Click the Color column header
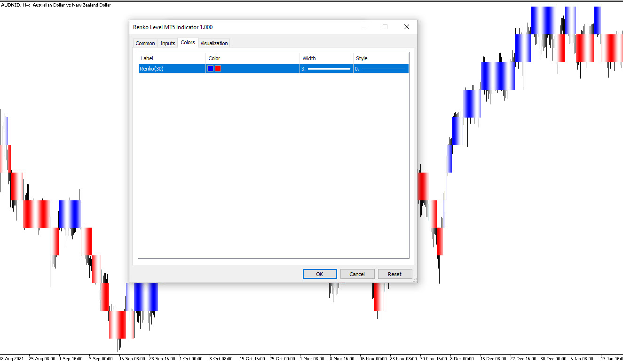Viewport: 623px width, 364px height. tap(253, 58)
